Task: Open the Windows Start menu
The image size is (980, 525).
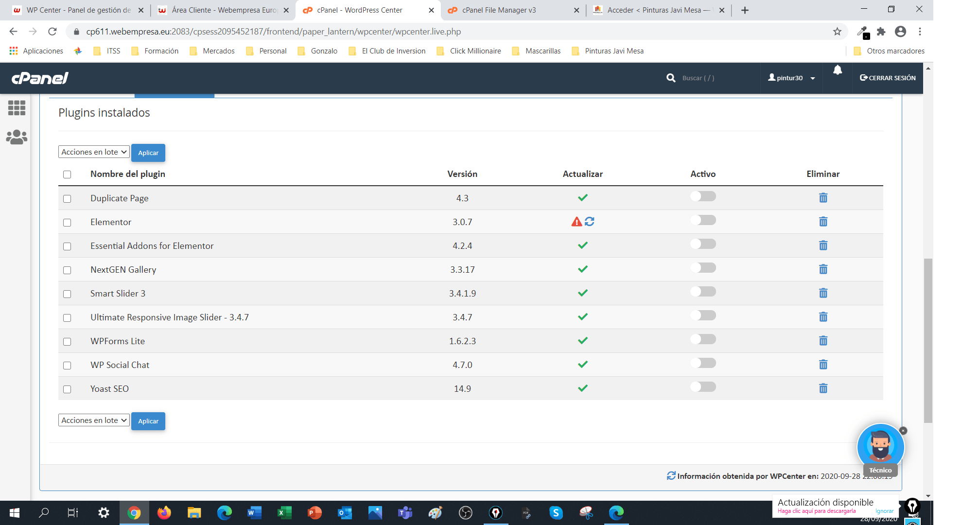Action: tap(14, 513)
